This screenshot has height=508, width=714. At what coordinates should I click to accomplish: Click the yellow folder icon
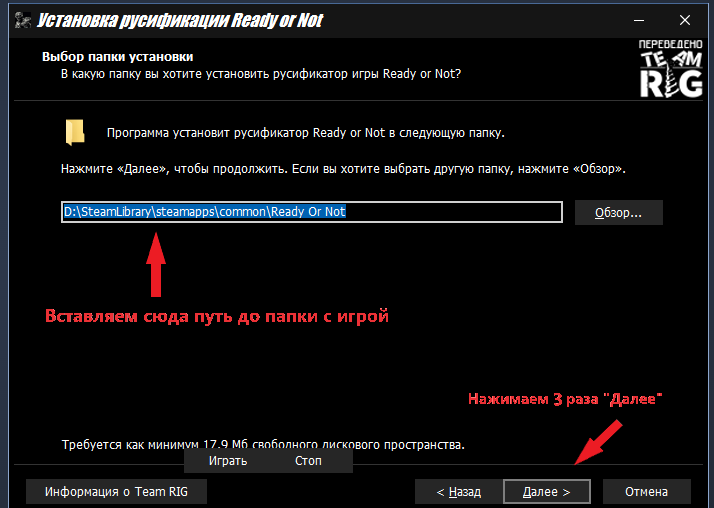(x=75, y=132)
